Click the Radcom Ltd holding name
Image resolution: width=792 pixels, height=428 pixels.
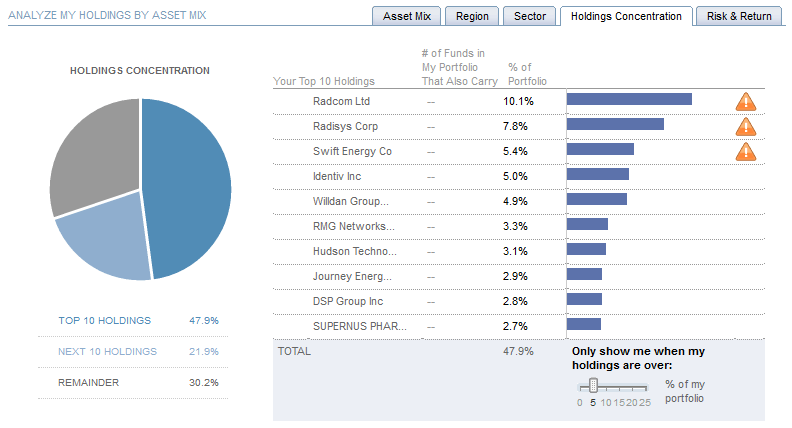pyautogui.click(x=342, y=101)
